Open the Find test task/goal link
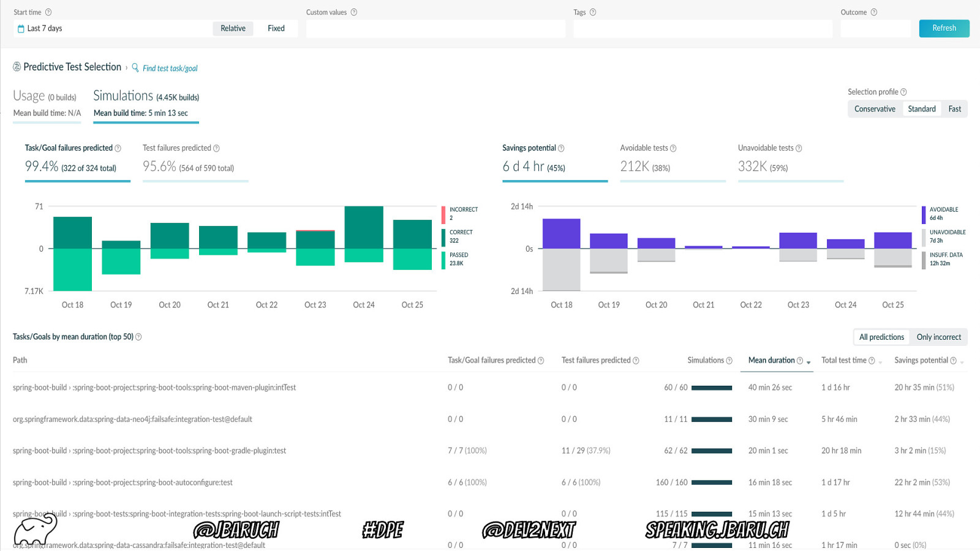The height and width of the screenshot is (551, 980). pos(170,68)
